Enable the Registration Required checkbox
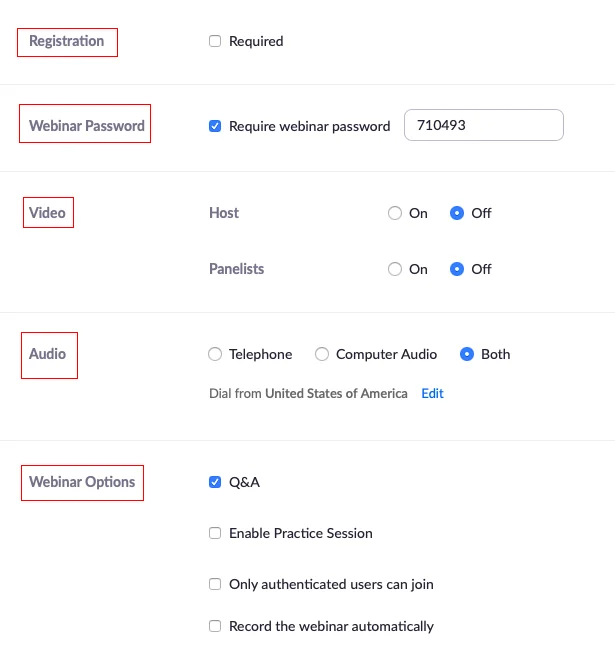The width and height of the screenshot is (615, 654). [215, 42]
